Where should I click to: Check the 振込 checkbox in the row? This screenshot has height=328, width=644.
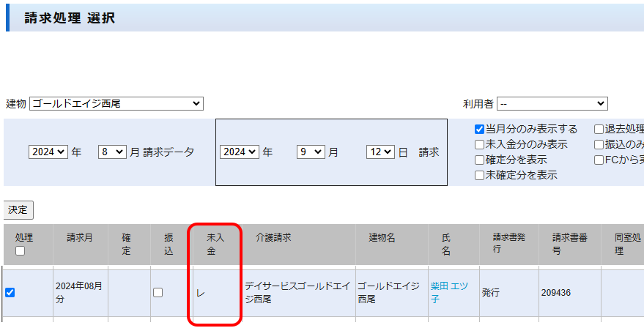[158, 292]
